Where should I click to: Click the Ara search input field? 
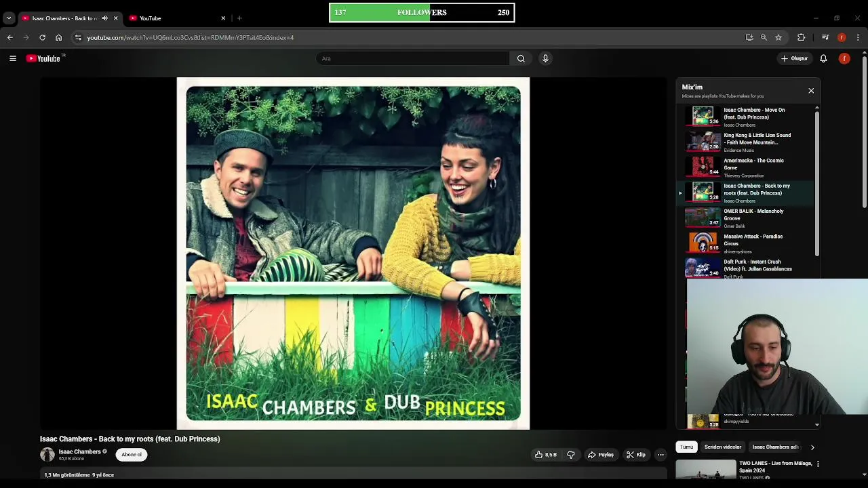tap(412, 58)
